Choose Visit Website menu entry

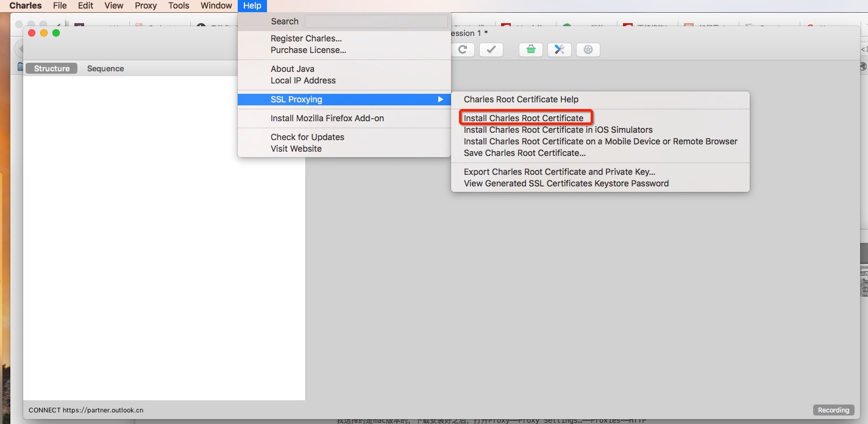click(x=344, y=149)
